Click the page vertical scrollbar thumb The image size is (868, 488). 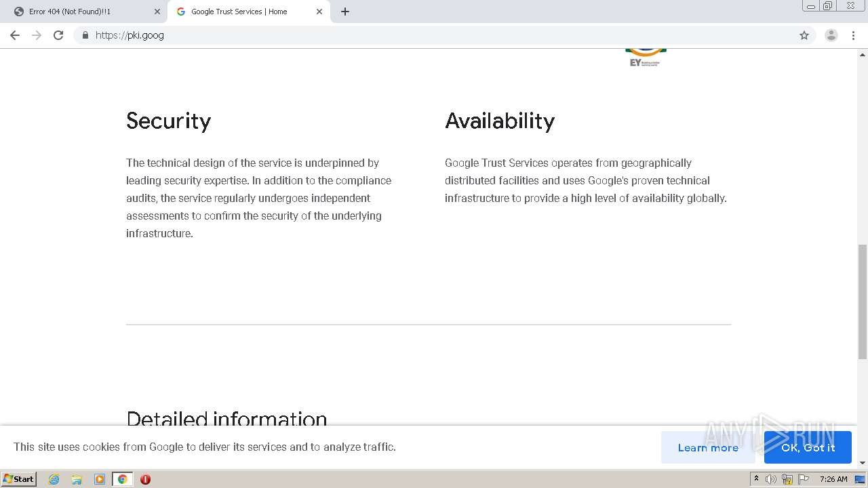click(863, 302)
